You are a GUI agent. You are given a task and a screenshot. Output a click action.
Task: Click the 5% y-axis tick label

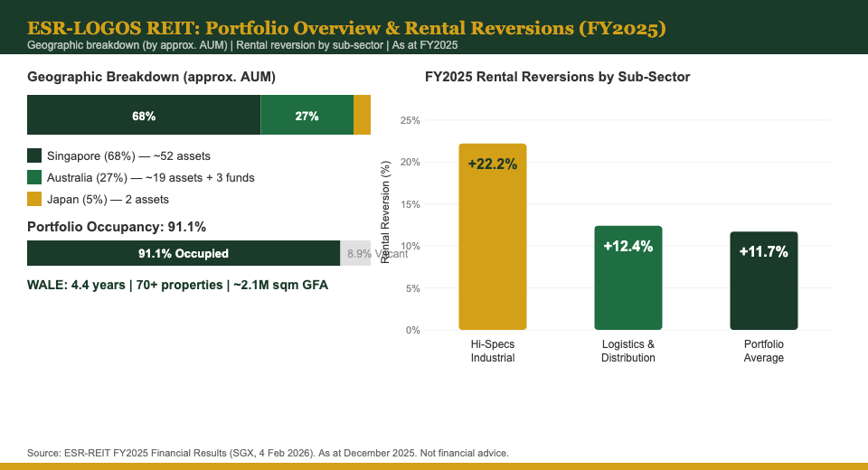pos(412,288)
